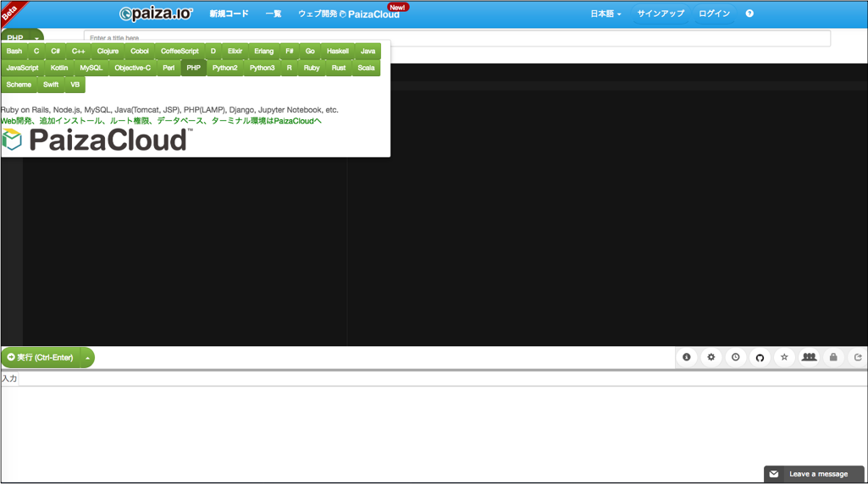Select Objective-C language
Image resolution: width=868 pixels, height=484 pixels.
[x=133, y=68]
